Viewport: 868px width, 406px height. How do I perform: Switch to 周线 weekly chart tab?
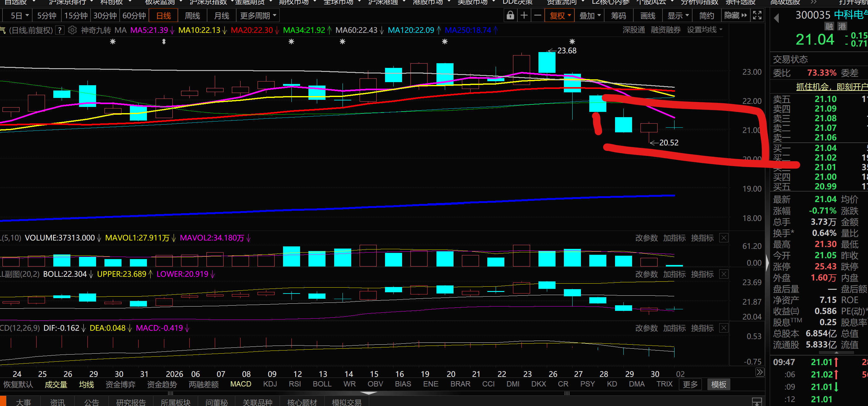pos(193,15)
